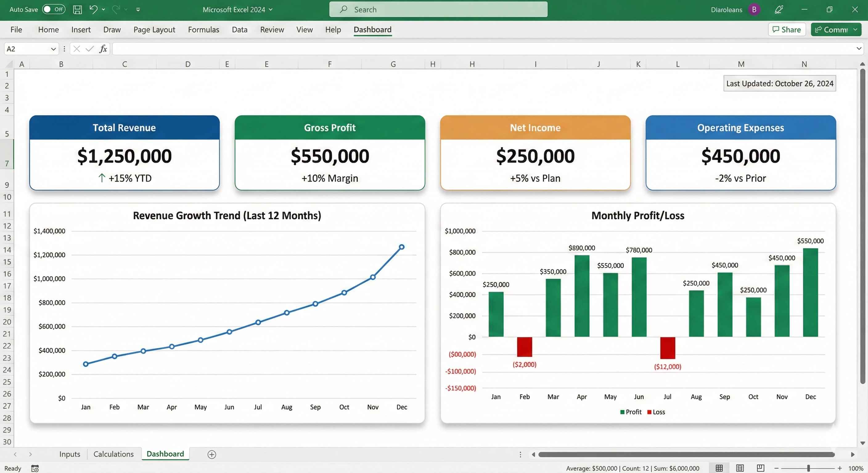The image size is (868, 473).
Task: Select the Normal view icon in status bar
Action: point(719,468)
